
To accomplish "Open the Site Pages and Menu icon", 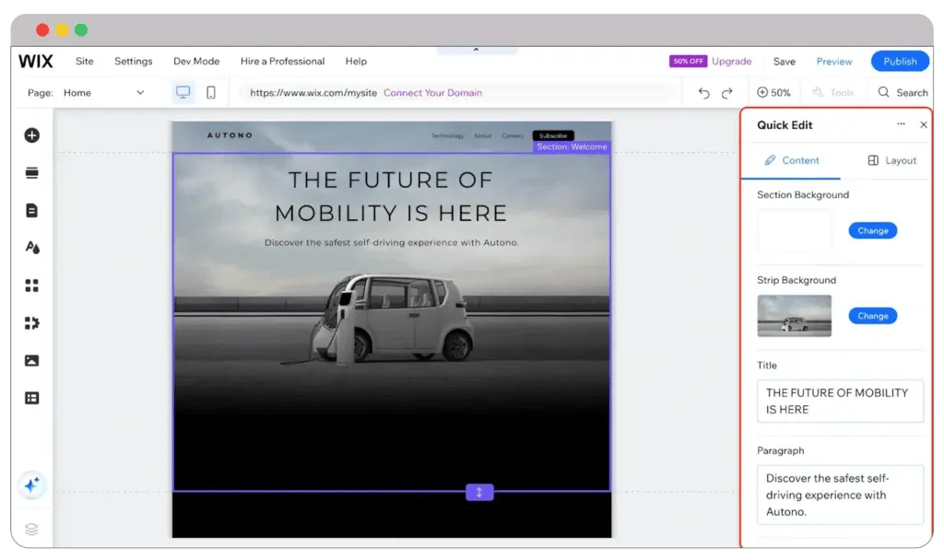I will (31, 210).
